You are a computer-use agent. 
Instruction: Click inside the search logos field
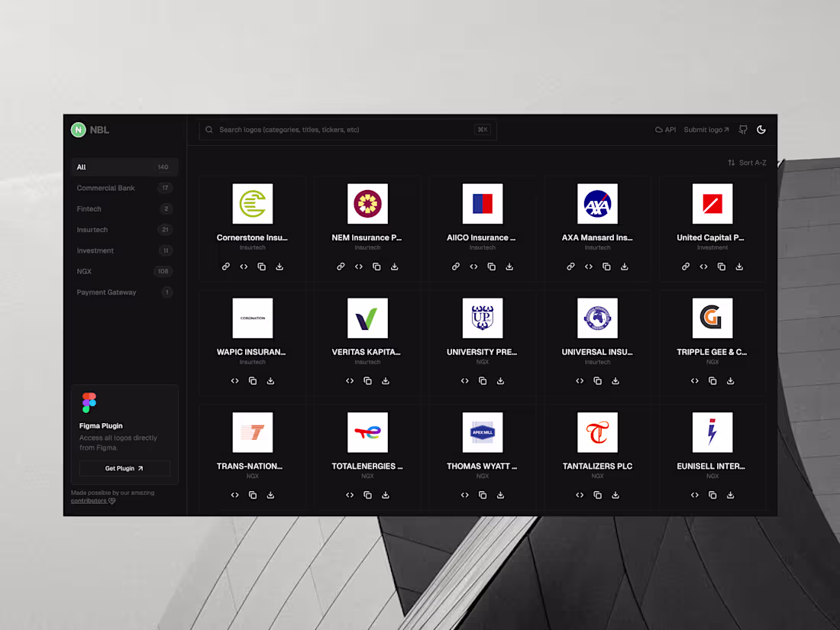coord(344,130)
